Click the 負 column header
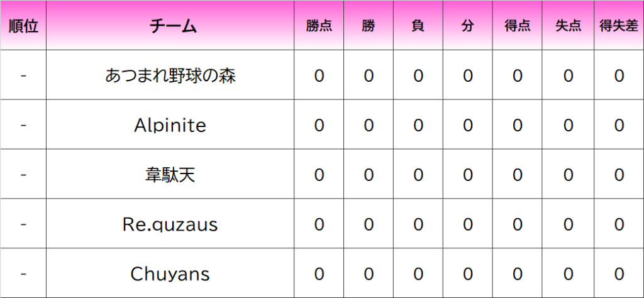The image size is (644, 298). [x=418, y=26]
